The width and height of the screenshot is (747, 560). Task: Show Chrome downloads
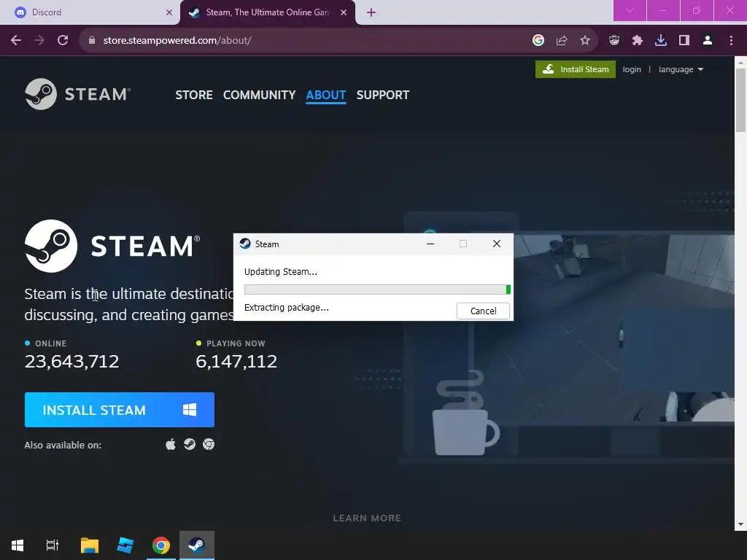tap(661, 41)
